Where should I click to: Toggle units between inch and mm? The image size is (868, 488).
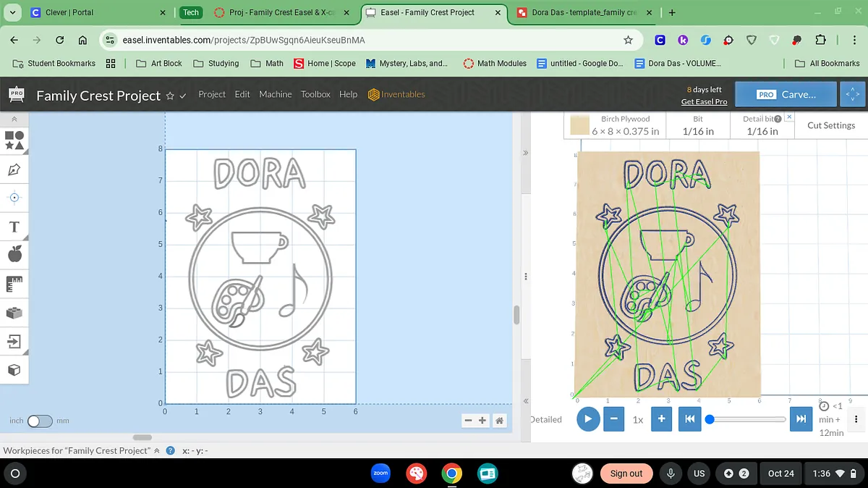40,421
